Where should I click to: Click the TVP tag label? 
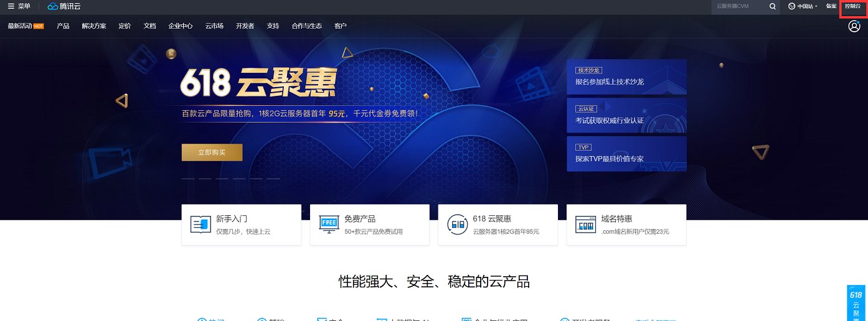coord(583,147)
